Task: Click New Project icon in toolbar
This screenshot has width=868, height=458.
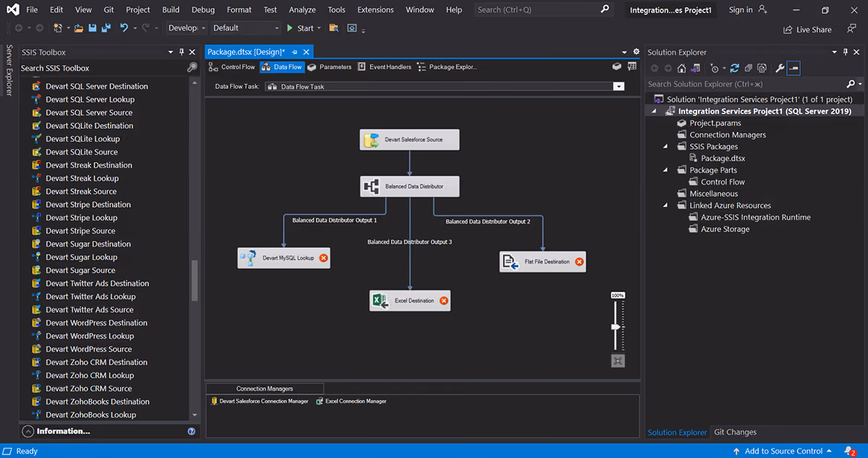Action: pyautogui.click(x=58, y=28)
